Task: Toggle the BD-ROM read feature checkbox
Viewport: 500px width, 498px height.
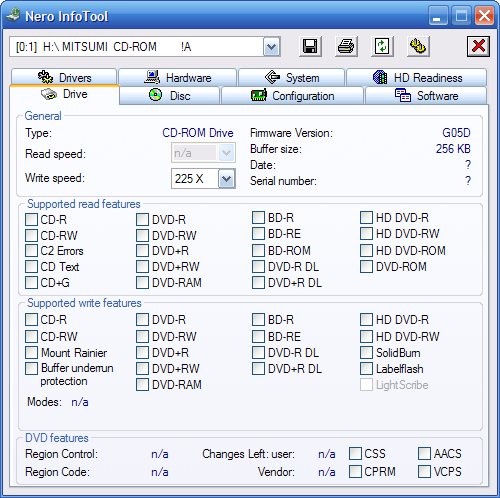Action: pyautogui.click(x=258, y=251)
